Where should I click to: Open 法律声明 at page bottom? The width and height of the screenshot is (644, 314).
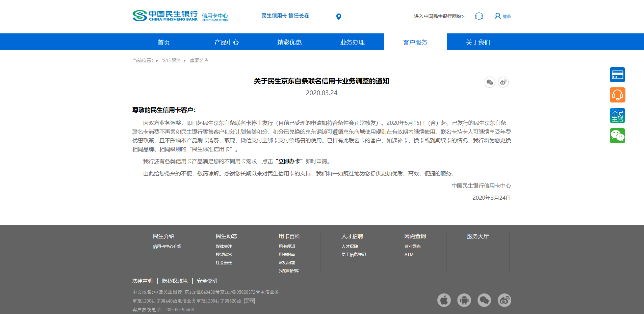point(143,281)
